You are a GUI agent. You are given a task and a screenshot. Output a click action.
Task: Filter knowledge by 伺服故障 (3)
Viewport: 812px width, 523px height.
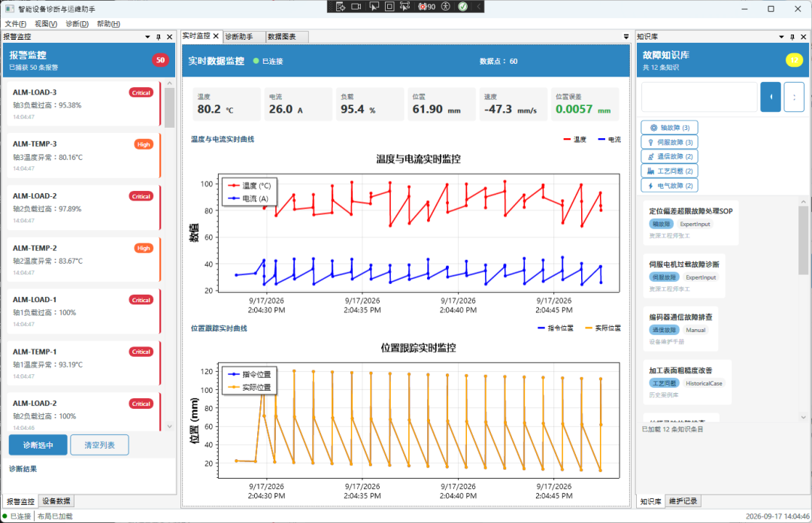[x=669, y=142]
